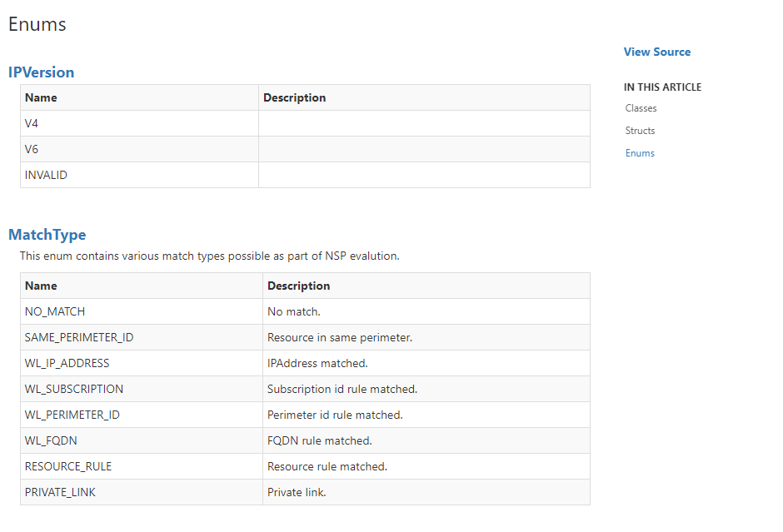
Task: Click the V4 table cell
Action: click(139, 123)
